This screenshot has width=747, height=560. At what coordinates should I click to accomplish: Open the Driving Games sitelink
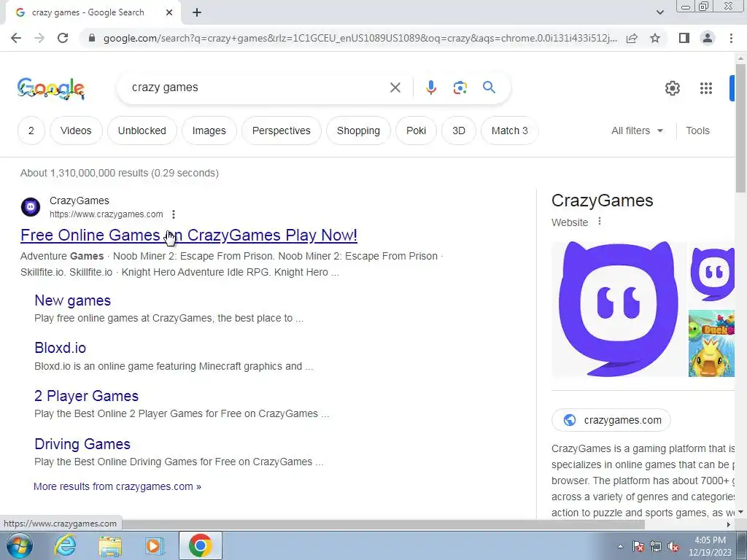[x=82, y=444]
